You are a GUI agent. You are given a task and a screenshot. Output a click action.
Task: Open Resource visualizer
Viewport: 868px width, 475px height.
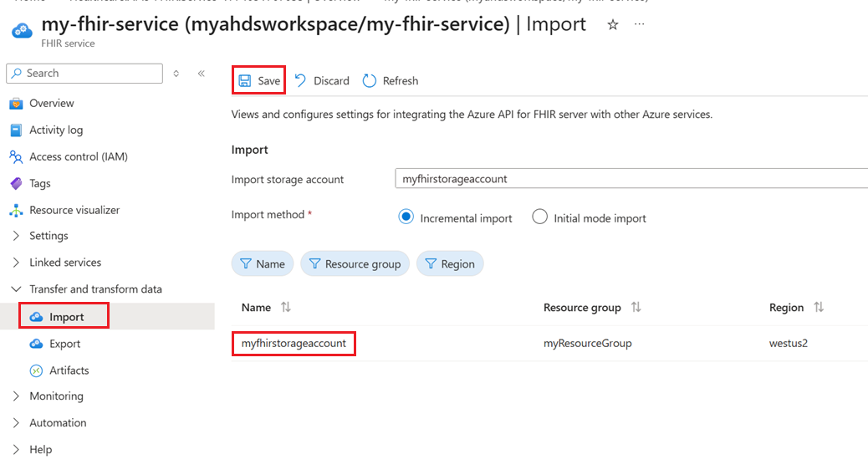click(74, 210)
